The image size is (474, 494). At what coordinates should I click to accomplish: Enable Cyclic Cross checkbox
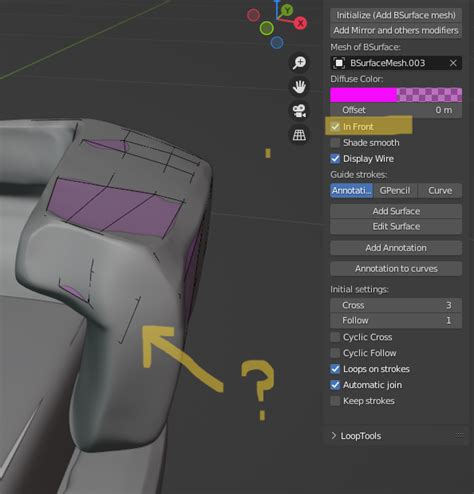[x=335, y=337]
